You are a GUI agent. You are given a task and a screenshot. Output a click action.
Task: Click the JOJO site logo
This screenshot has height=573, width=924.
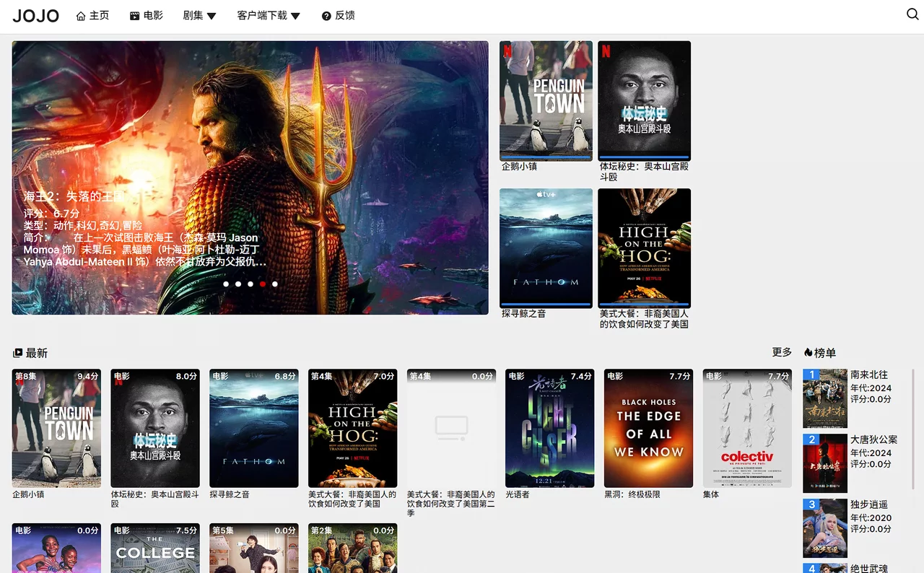tap(35, 16)
